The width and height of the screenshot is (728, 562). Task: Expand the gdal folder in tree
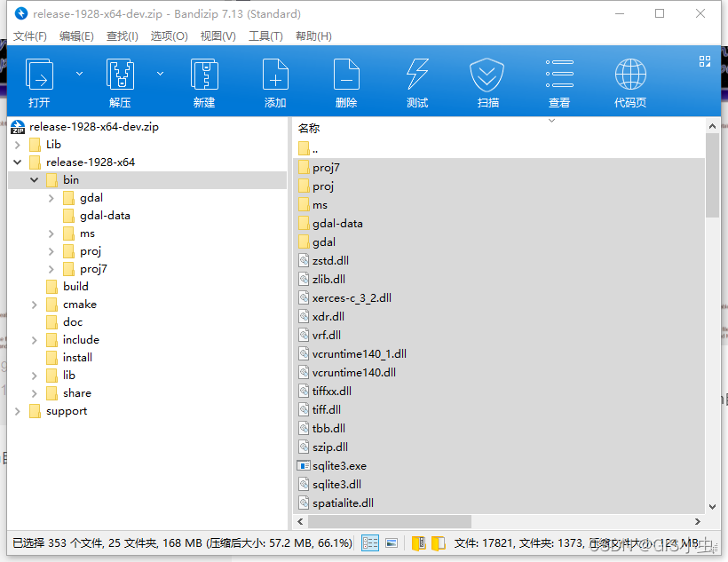click(x=51, y=198)
